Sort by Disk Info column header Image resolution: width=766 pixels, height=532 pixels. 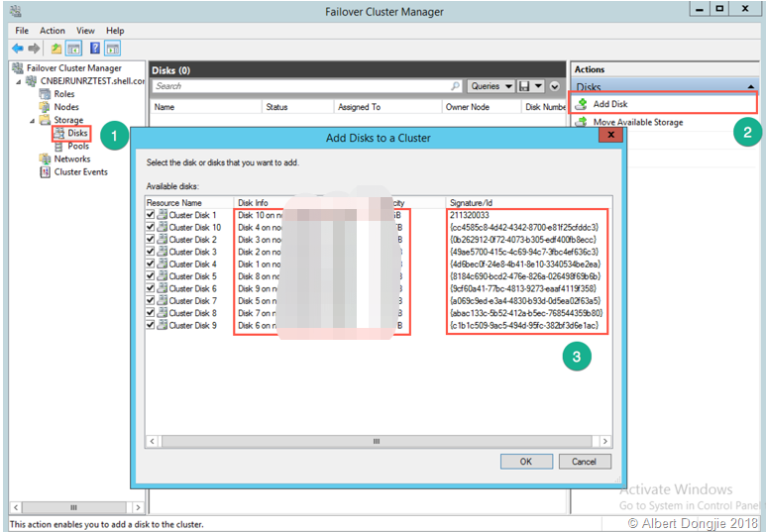pos(253,203)
